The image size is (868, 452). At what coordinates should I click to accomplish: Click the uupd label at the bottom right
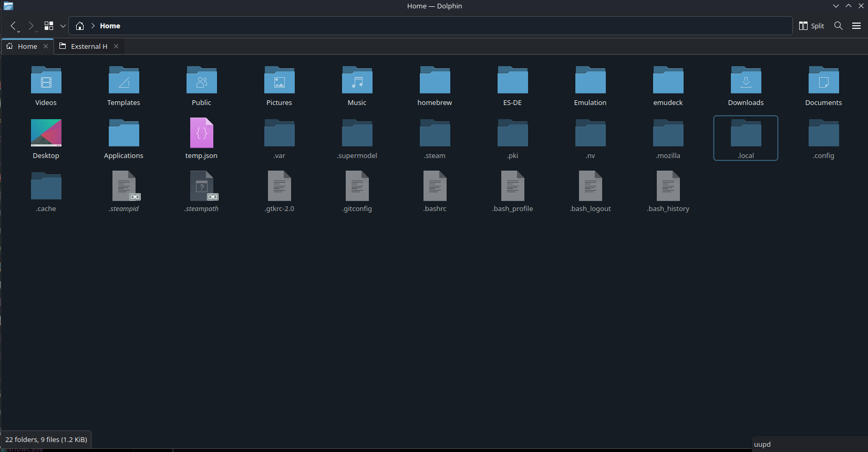click(762, 444)
